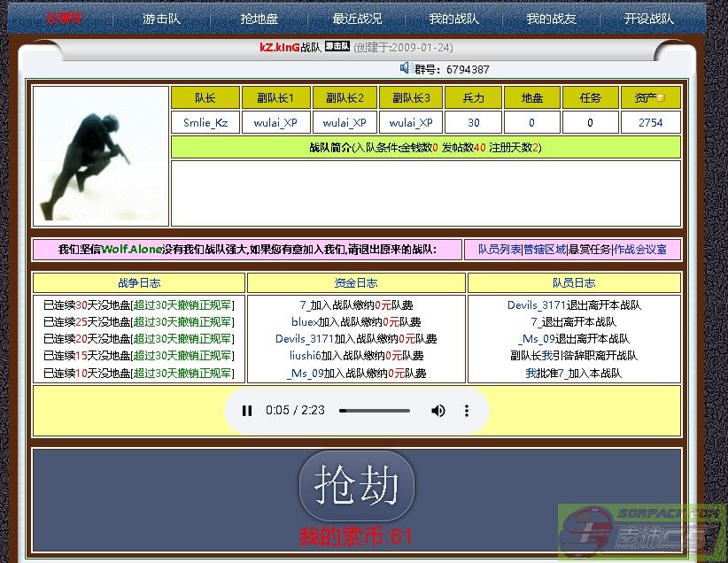Click the speaker icon beside 群号
728x563 pixels.
pos(406,68)
